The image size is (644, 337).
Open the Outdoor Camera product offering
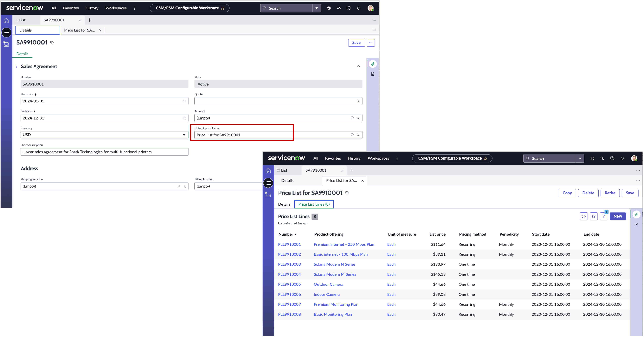(x=328, y=284)
